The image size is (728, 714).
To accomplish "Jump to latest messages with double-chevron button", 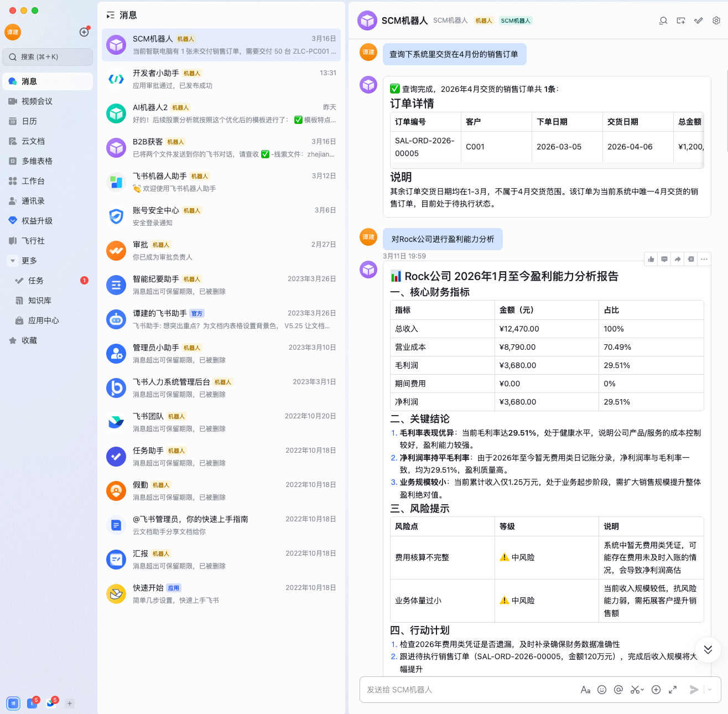I will (708, 649).
